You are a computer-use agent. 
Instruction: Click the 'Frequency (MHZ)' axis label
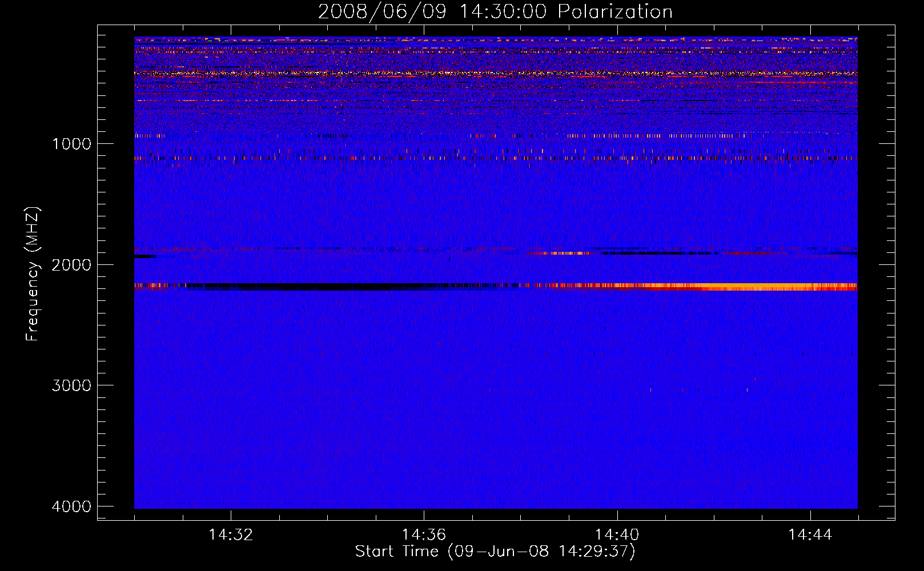(33, 274)
